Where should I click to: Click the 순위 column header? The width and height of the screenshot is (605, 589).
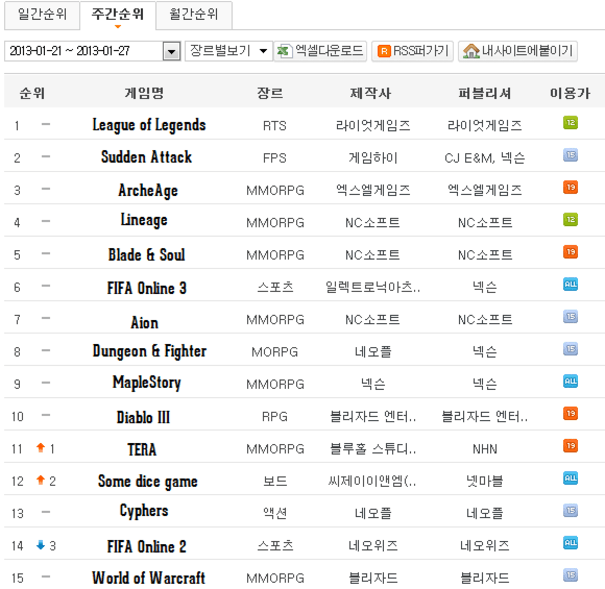pyautogui.click(x=32, y=93)
